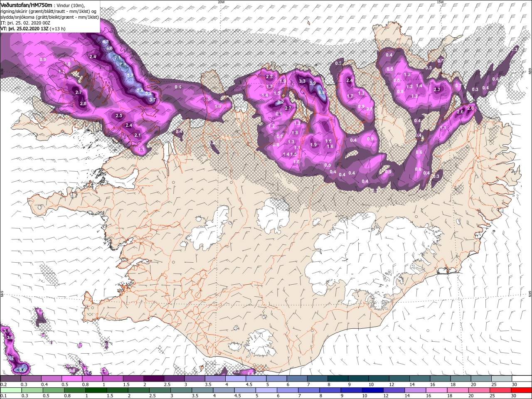Pick lower legend swatch between 16 and 18
Screen dimensions: 532x399
pos(436,390)
